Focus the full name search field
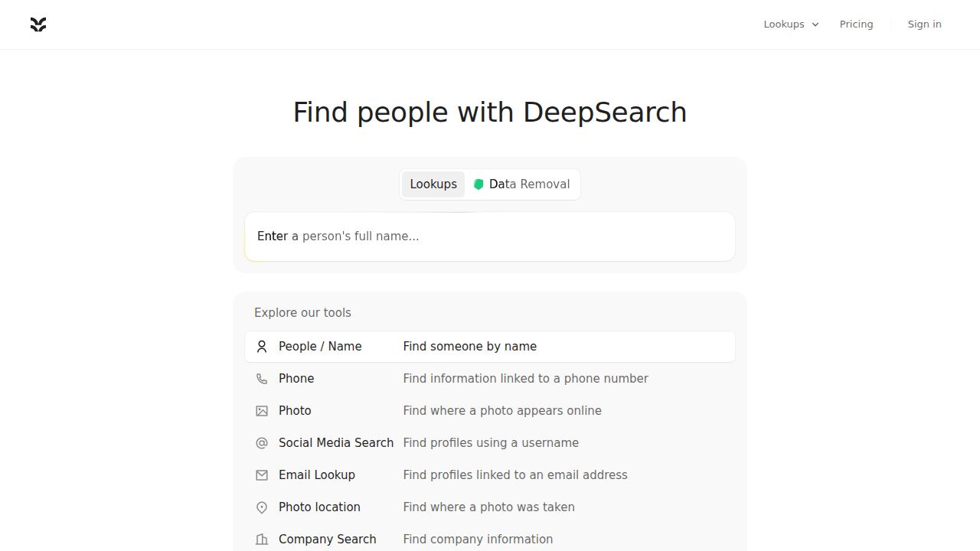The width and height of the screenshot is (980, 551). 490,236
